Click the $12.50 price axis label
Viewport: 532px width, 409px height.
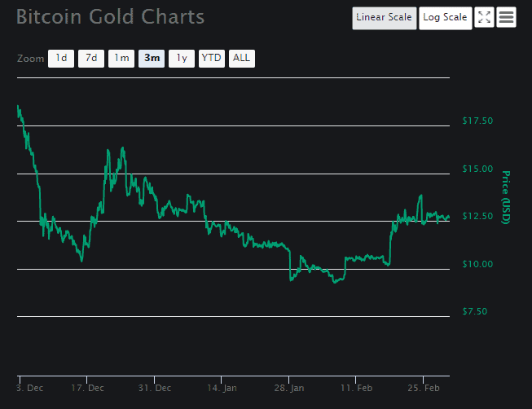click(477, 216)
